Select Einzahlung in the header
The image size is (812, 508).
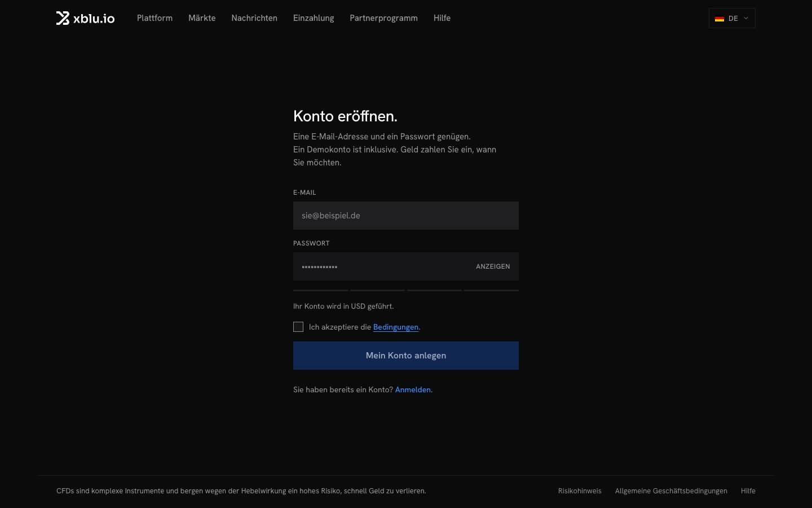pyautogui.click(x=314, y=18)
